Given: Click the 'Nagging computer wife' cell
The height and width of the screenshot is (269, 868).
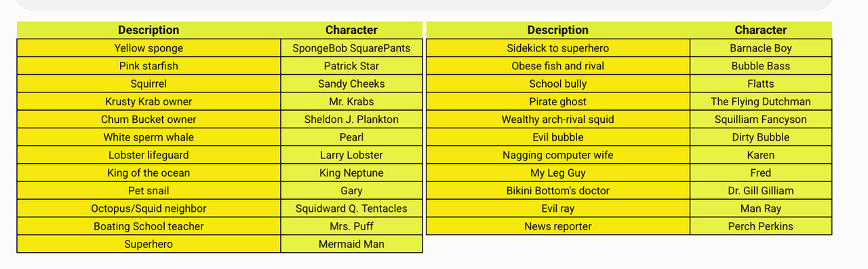Looking at the screenshot, I should tap(558, 155).
